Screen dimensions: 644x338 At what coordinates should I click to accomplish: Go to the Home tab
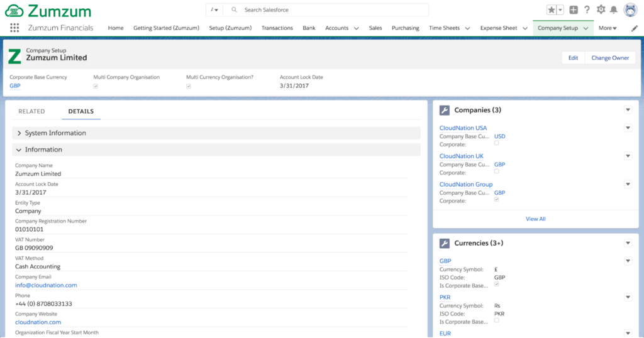coord(116,28)
